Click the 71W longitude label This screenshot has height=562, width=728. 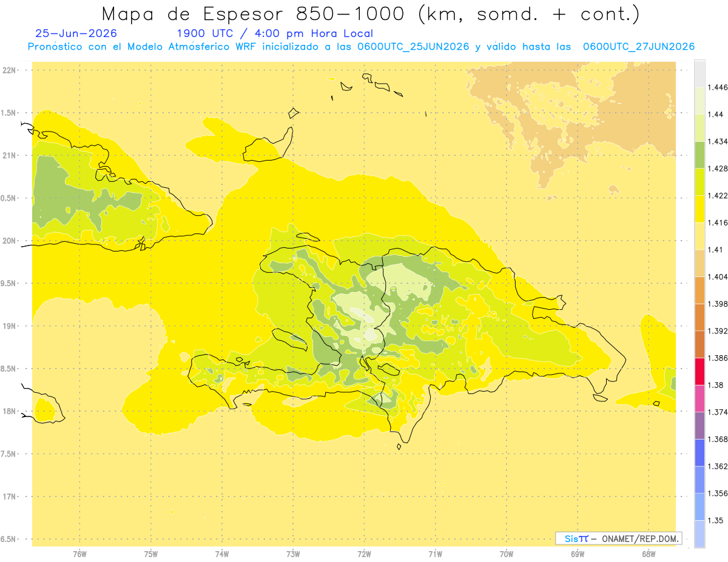pos(435,554)
